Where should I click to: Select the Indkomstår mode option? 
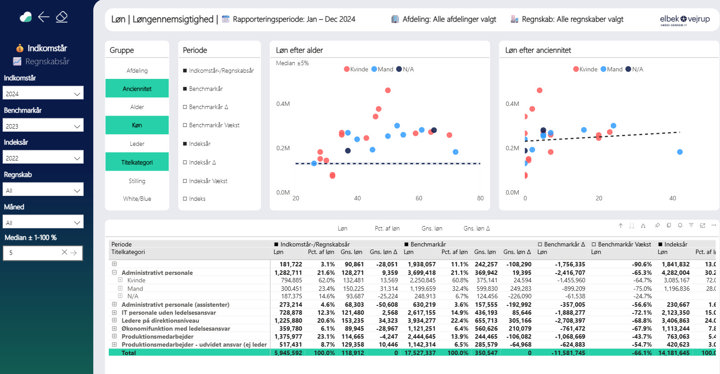click(47, 48)
